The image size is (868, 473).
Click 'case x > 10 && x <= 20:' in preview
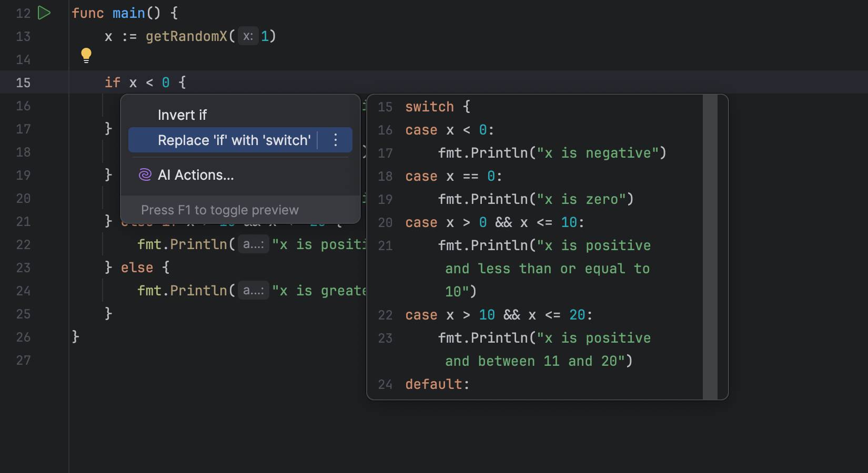pyautogui.click(x=499, y=315)
